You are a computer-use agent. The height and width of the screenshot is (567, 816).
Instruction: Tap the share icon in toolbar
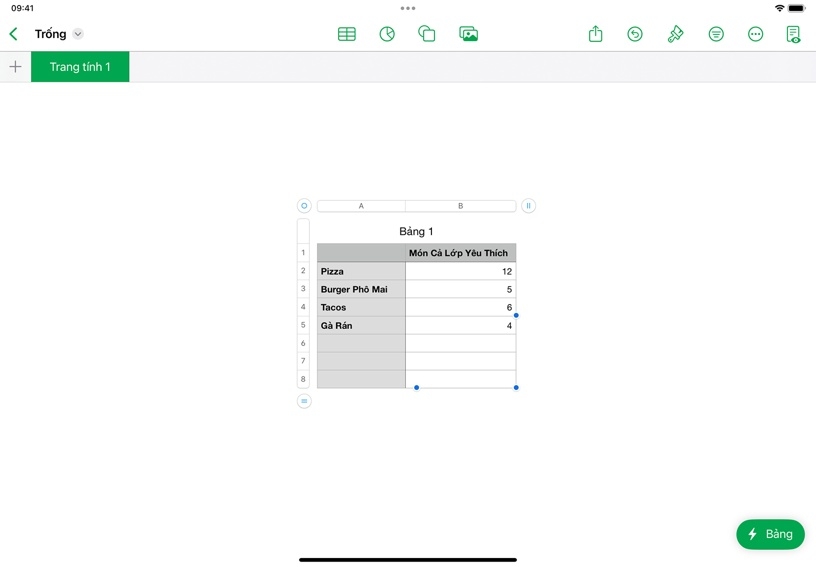595,34
